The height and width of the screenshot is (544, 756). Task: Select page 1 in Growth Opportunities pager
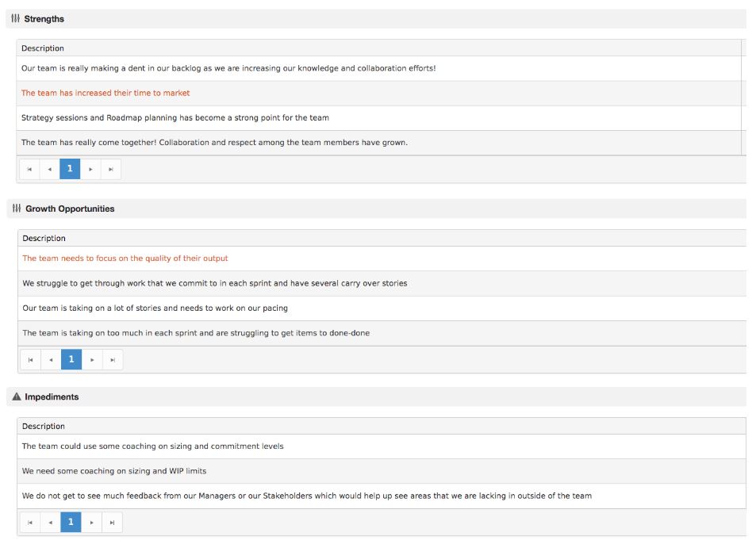tap(71, 360)
